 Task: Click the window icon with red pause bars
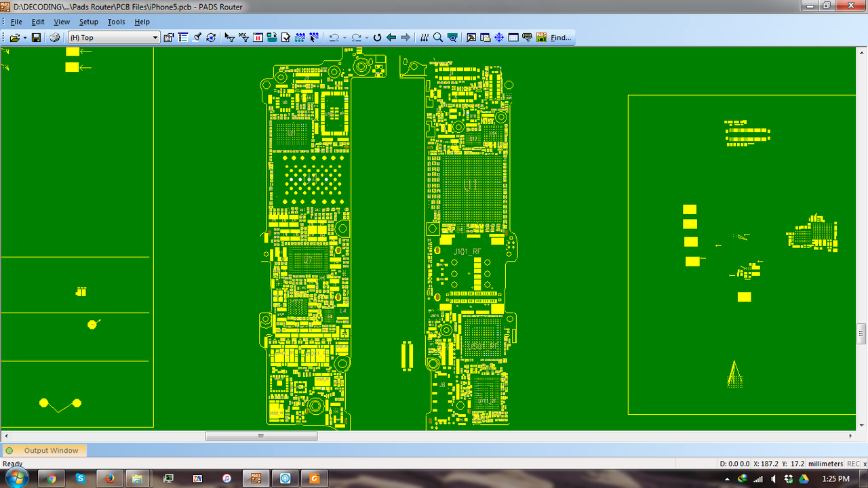(258, 38)
